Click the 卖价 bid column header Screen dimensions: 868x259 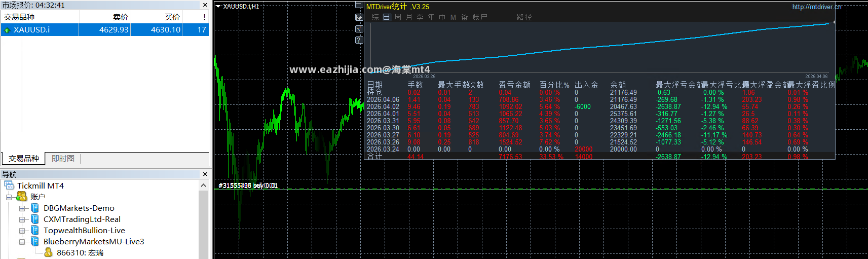(105, 17)
